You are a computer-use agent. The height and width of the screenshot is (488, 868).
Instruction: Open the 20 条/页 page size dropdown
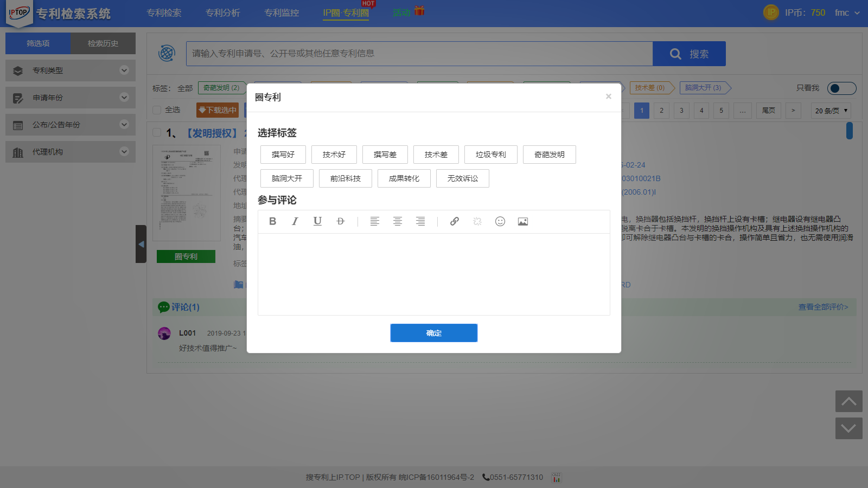point(831,111)
